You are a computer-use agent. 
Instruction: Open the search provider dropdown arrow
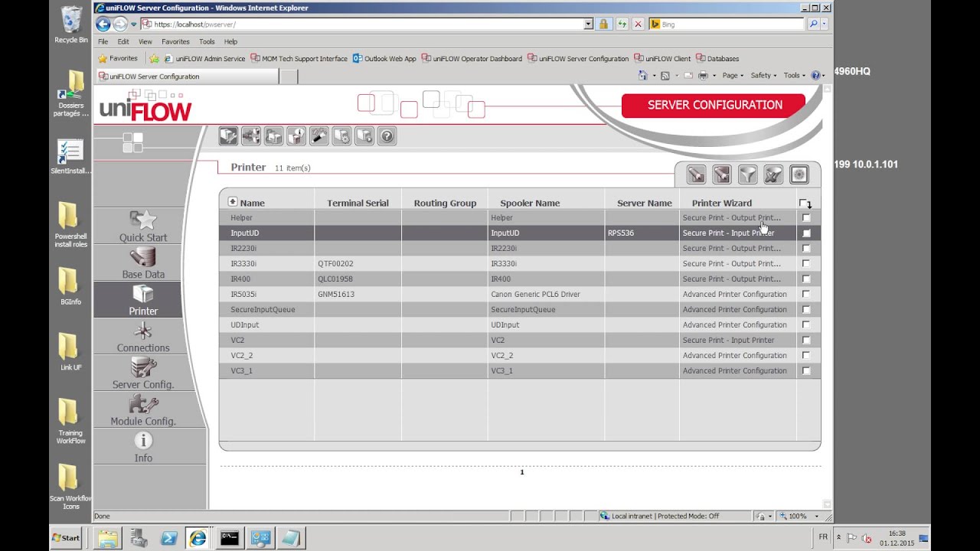click(x=824, y=24)
